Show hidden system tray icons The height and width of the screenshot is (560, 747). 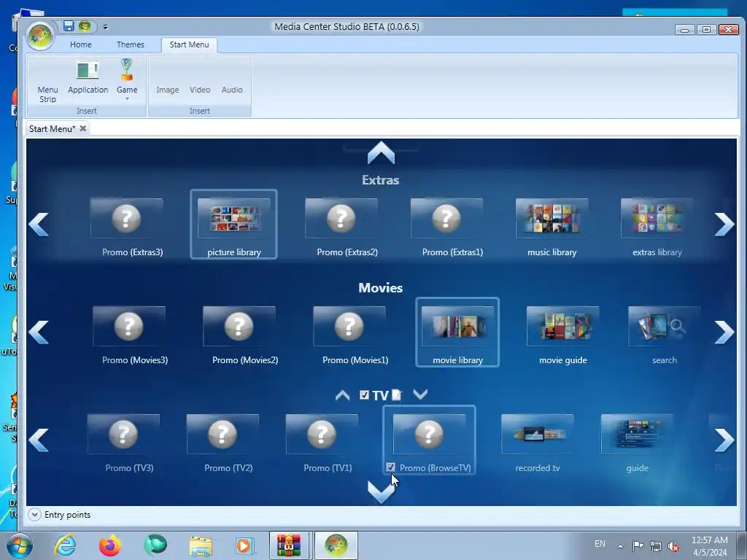[x=620, y=546]
